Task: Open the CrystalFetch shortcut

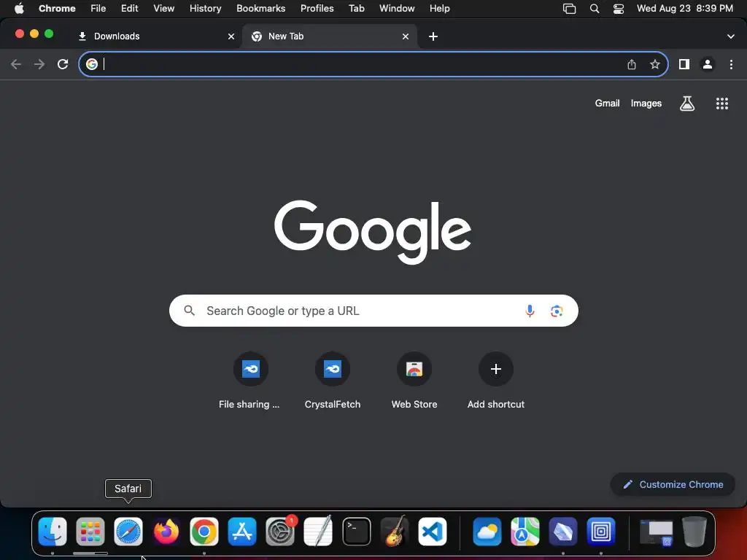Action: pos(333,369)
